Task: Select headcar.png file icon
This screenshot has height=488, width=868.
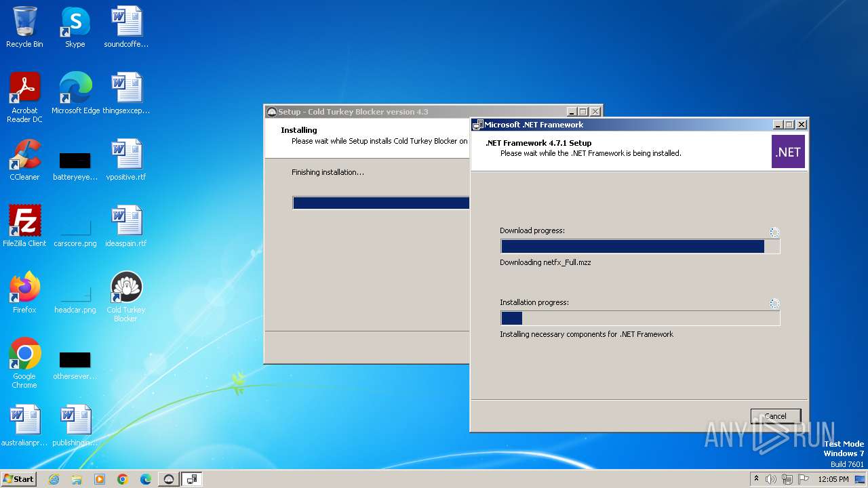Action: [75, 297]
